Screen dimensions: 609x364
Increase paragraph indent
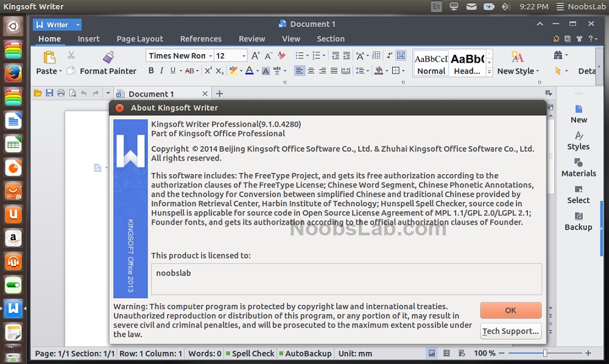[347, 55]
